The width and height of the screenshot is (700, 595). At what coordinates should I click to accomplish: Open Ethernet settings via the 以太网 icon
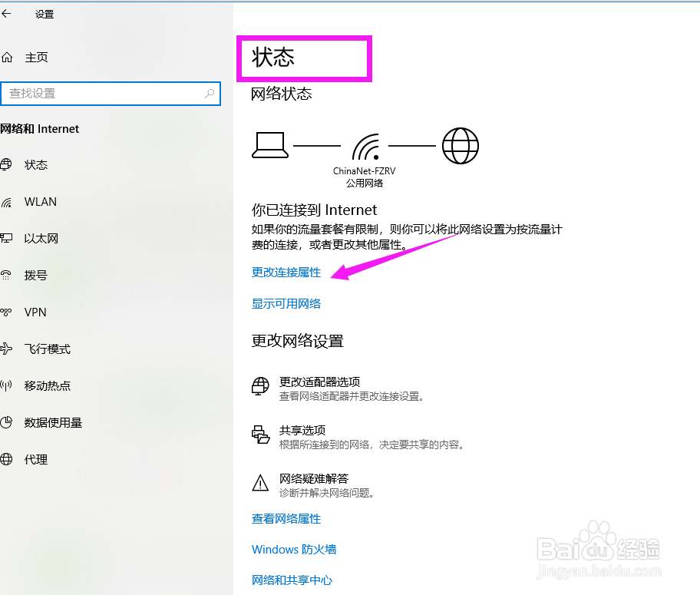coord(11,238)
